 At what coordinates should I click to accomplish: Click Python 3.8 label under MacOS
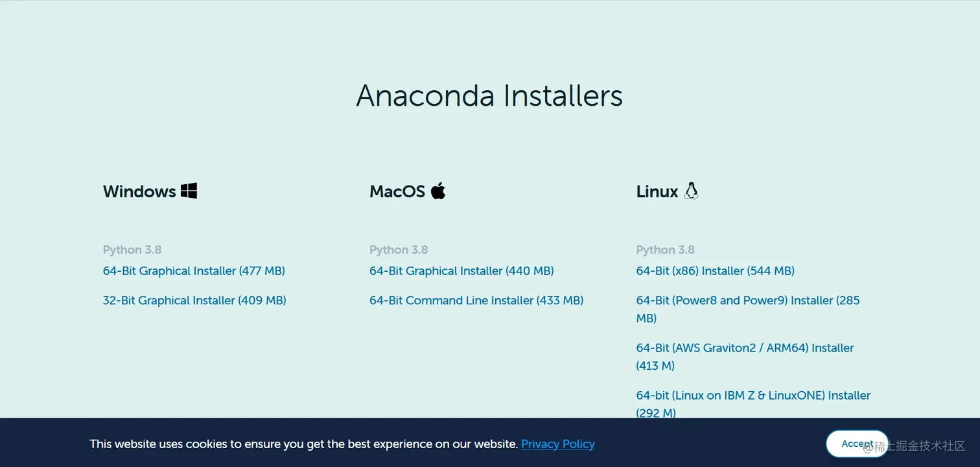(x=399, y=250)
